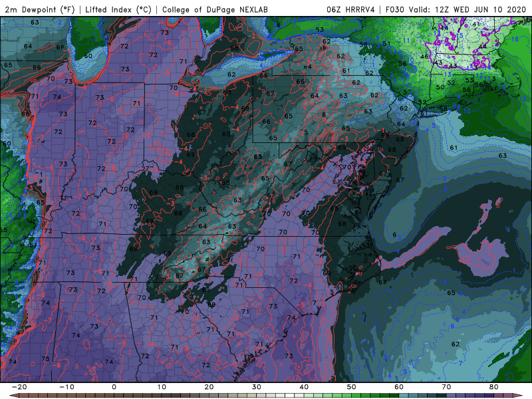Image resolution: width=532 pixels, height=399 pixels.
Task: Click the "75" dewpoint value in Mississippi
Action: pyautogui.click(x=45, y=358)
